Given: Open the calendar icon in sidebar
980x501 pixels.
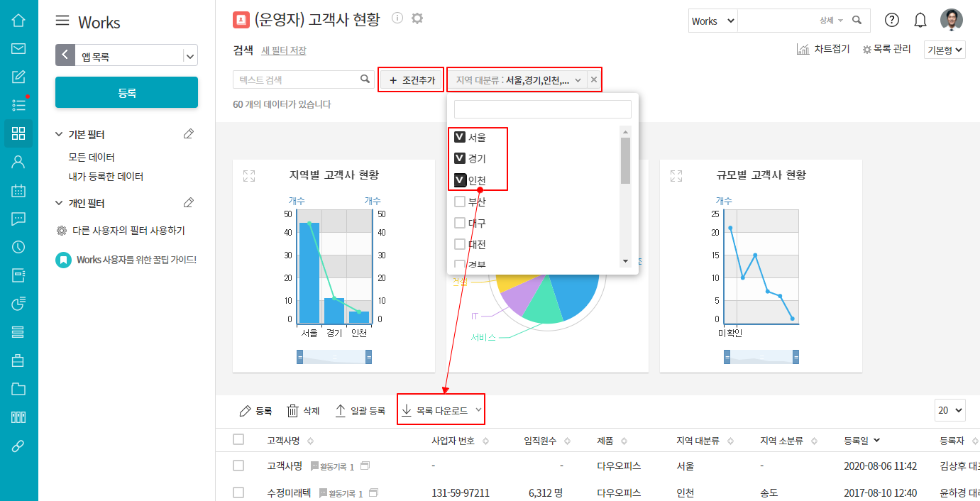Looking at the screenshot, I should tap(18, 190).
